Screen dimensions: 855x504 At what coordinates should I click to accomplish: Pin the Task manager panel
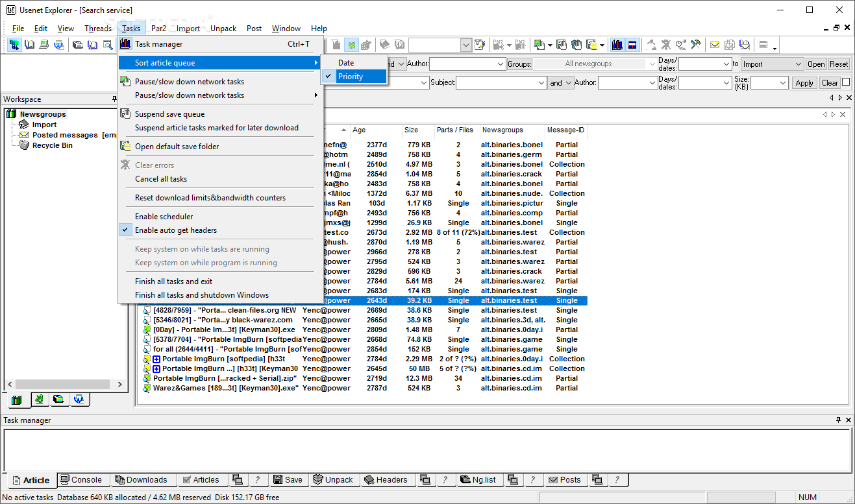838,420
